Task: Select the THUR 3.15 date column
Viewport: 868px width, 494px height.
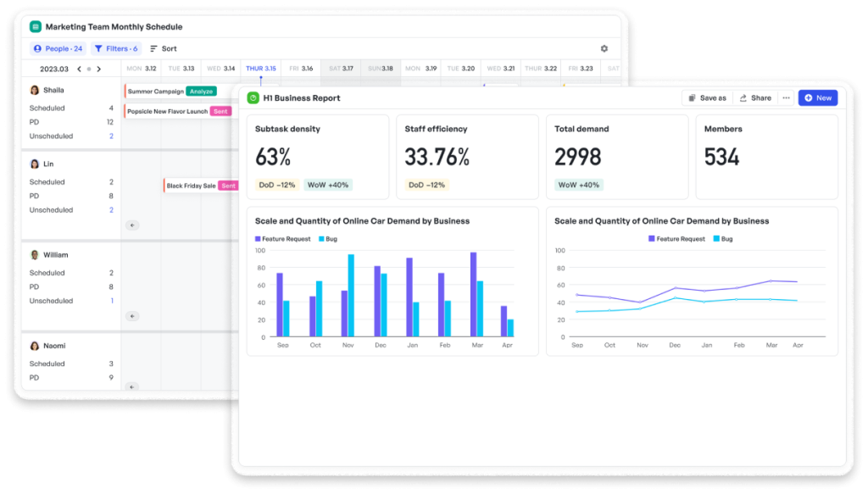Action: pyautogui.click(x=260, y=69)
